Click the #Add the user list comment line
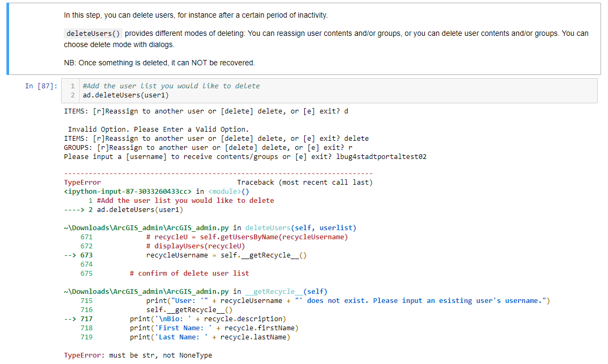The width and height of the screenshot is (608, 364). click(170, 86)
